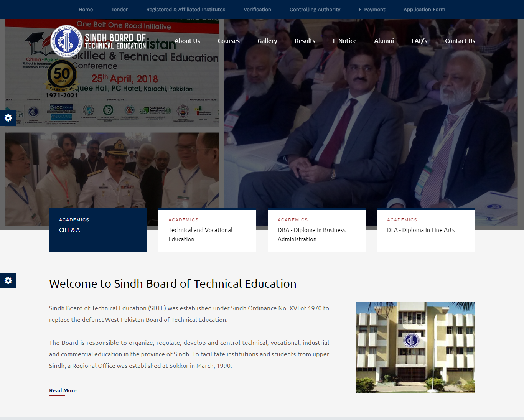Open the Alumni page
This screenshot has width=524, height=420.
click(384, 41)
